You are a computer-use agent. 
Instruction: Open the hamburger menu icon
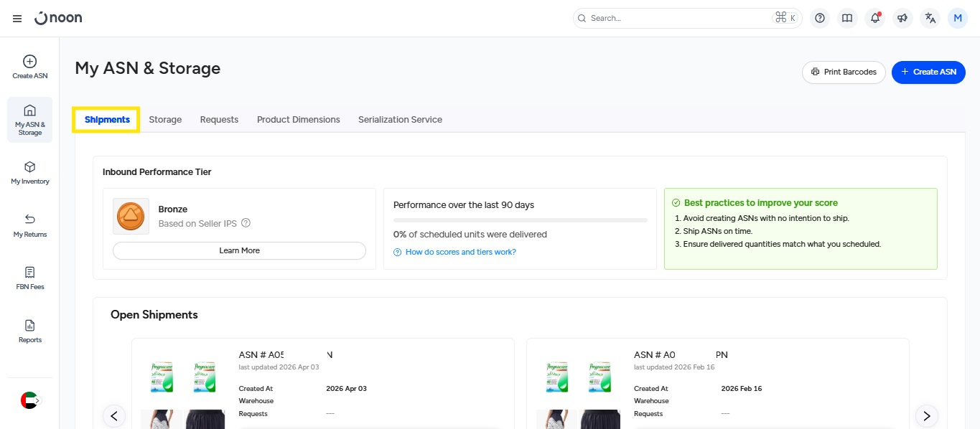[x=17, y=19]
